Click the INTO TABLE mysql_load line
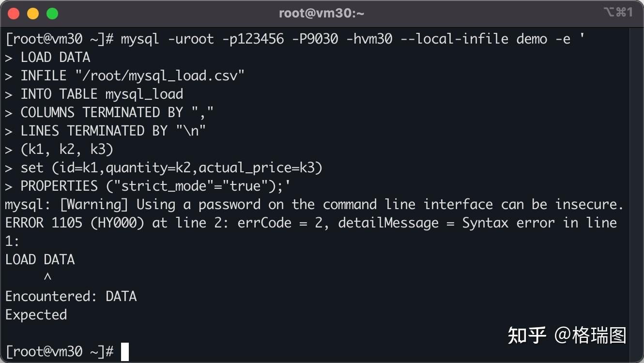Image resolution: width=644 pixels, height=363 pixels. click(x=102, y=94)
